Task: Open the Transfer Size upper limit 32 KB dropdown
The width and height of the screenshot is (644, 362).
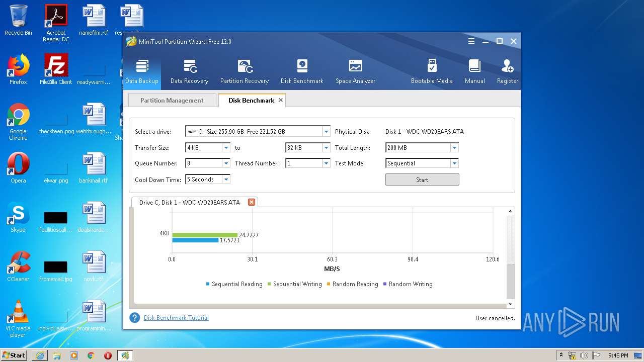Action: click(x=326, y=148)
